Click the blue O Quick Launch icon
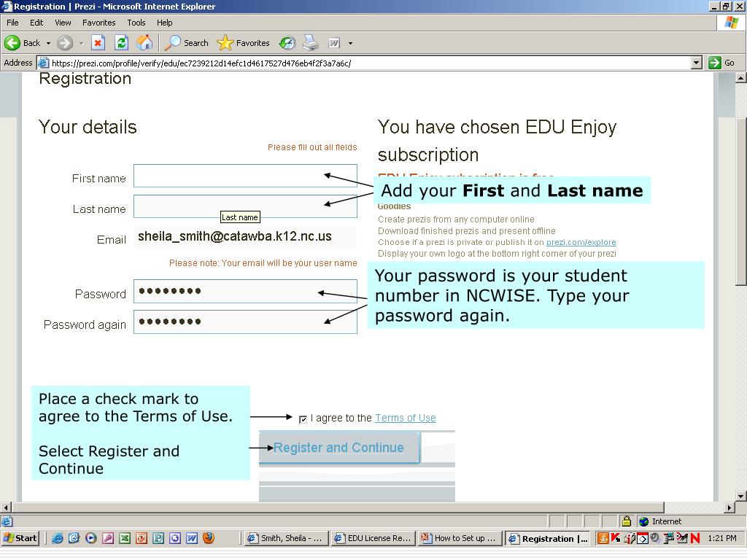This screenshot has width=747, height=560. coord(175,538)
